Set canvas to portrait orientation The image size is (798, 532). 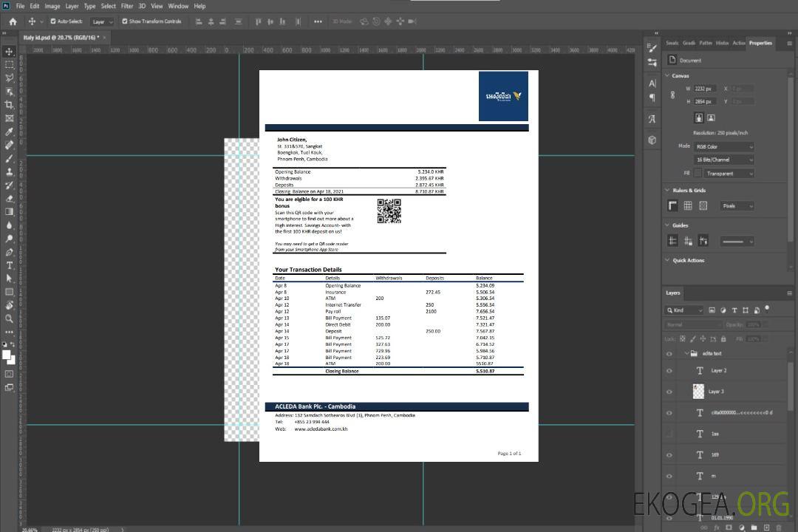699,118
